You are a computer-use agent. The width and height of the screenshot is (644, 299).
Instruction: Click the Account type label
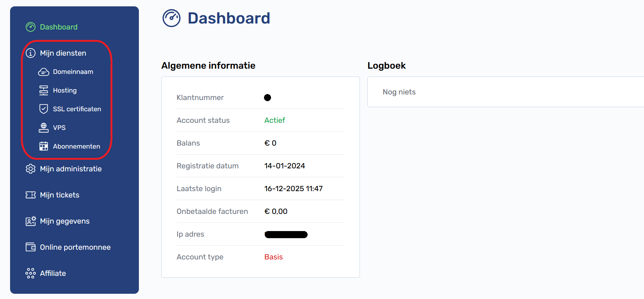tap(200, 257)
